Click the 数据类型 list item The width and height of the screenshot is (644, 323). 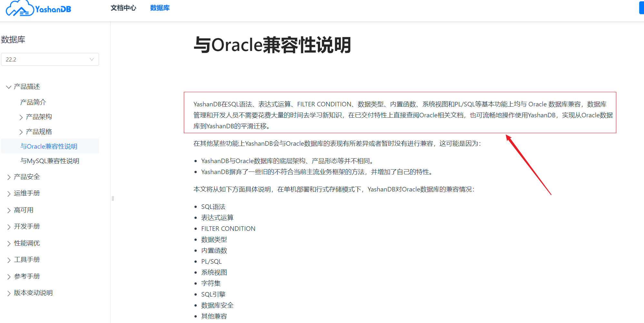click(214, 240)
